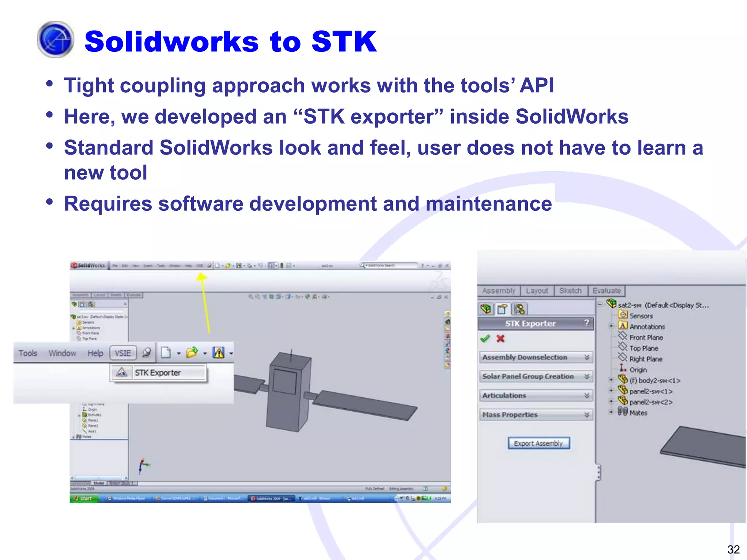
Task: Select the FeatureManager tree tab icon above STK Exporter
Action: [486, 309]
